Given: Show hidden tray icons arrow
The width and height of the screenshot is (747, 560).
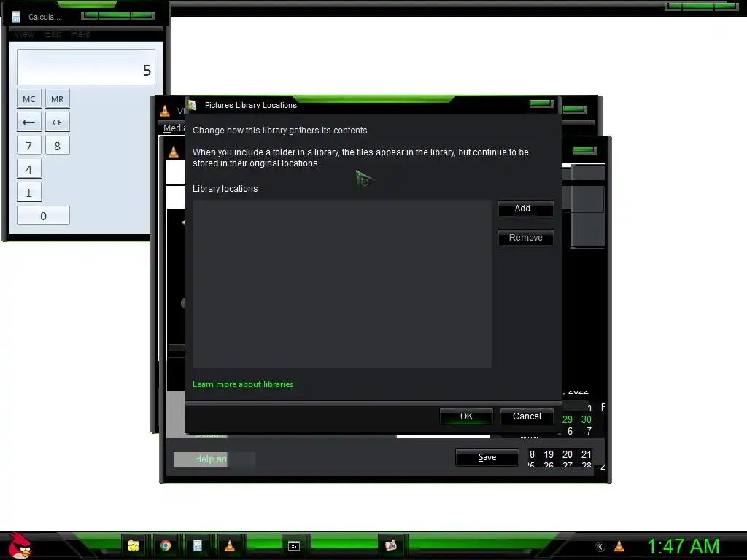Looking at the screenshot, I should coord(600,547).
